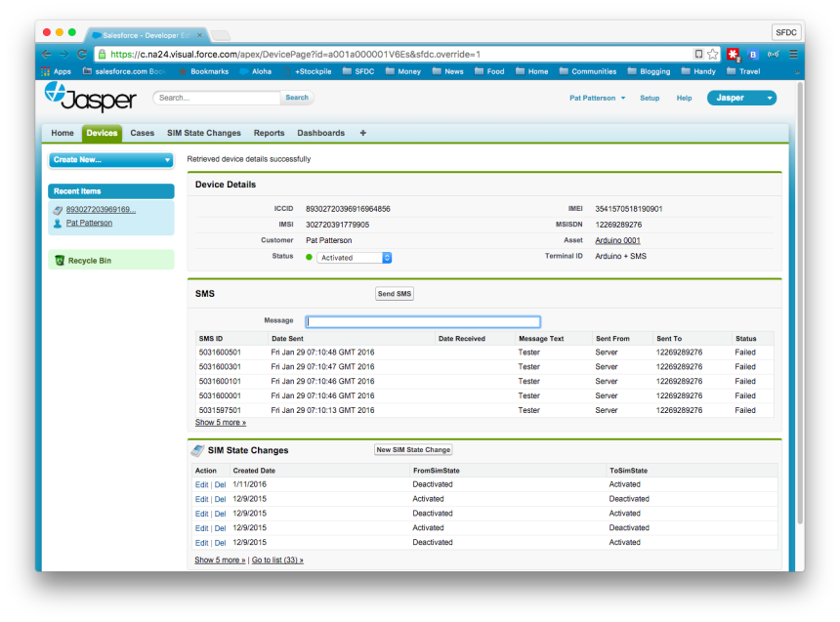Edit the 1/11/2016 SIM state change
The image size is (840, 622).
point(201,485)
